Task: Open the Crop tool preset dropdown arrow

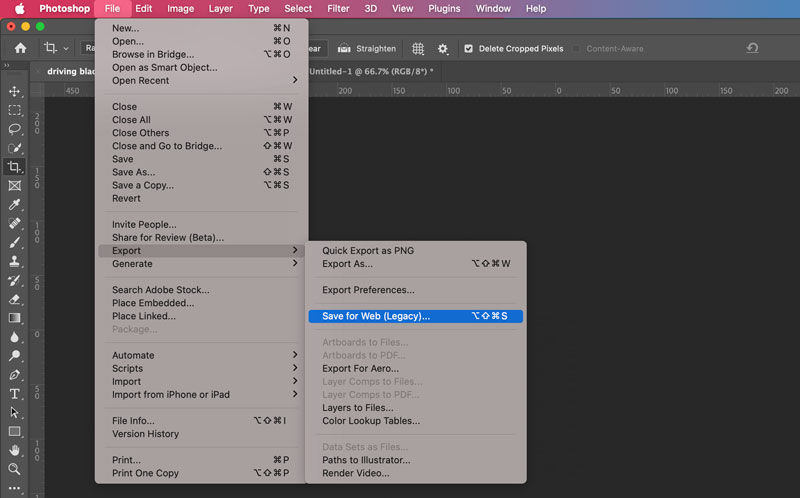Action: 66,48
